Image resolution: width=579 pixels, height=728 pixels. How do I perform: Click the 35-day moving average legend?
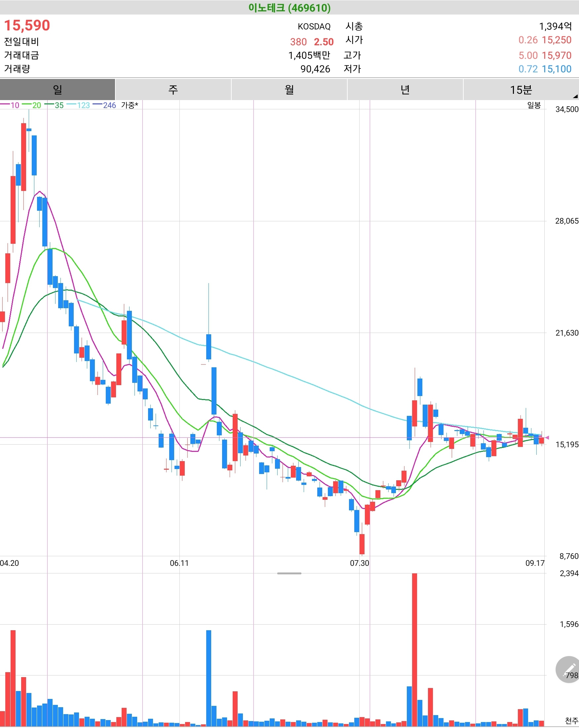coord(55,105)
